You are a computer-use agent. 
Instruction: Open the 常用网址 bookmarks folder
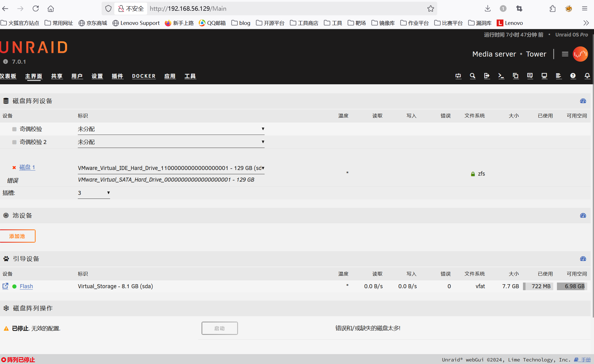[x=59, y=23]
